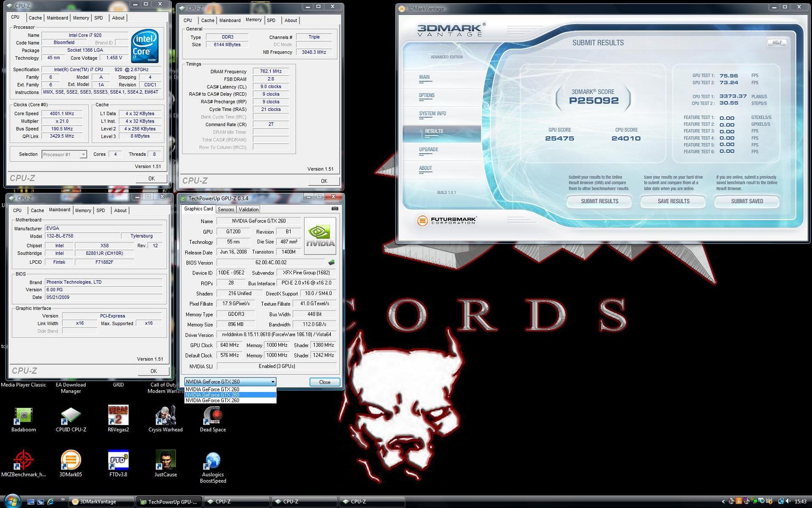Click the Core Speed value 4001.1 MHz
812x508 pixels.
pos(62,114)
